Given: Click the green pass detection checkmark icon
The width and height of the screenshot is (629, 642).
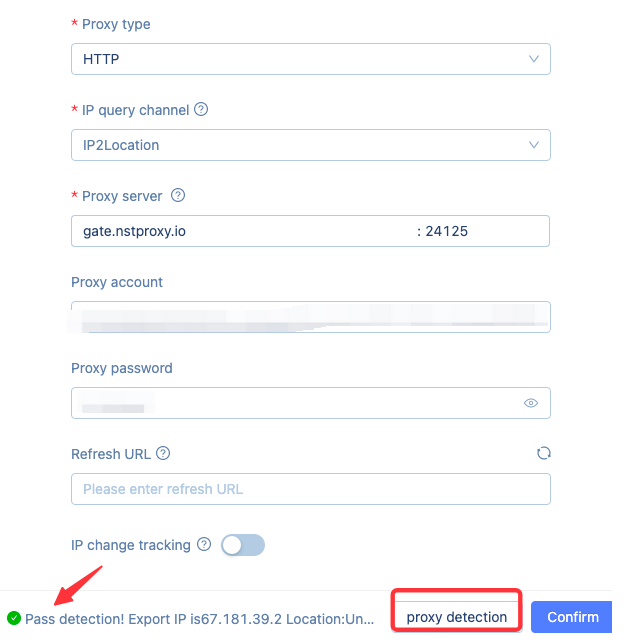Looking at the screenshot, I should pos(14,618).
